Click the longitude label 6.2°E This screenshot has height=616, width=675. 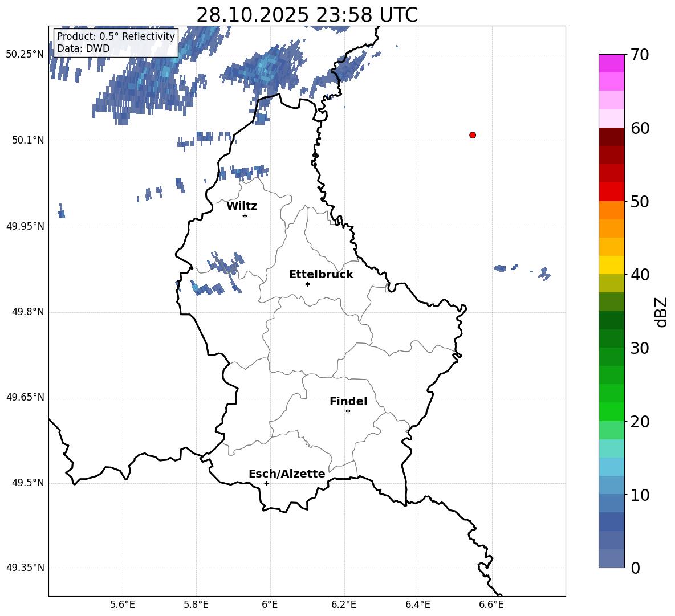(x=344, y=605)
